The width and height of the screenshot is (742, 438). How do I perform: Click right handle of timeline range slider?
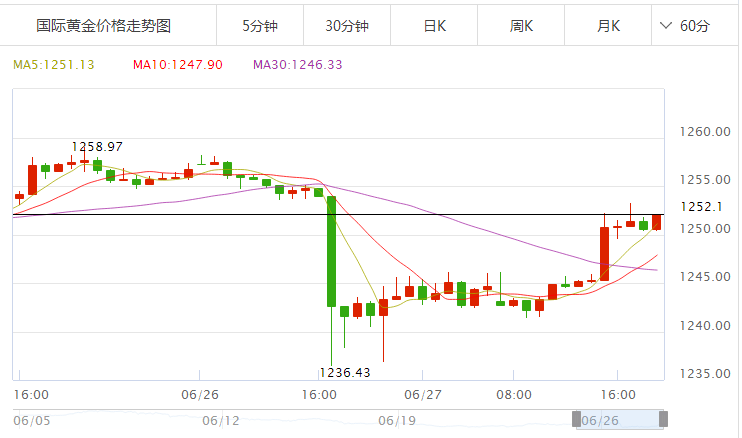click(x=662, y=420)
